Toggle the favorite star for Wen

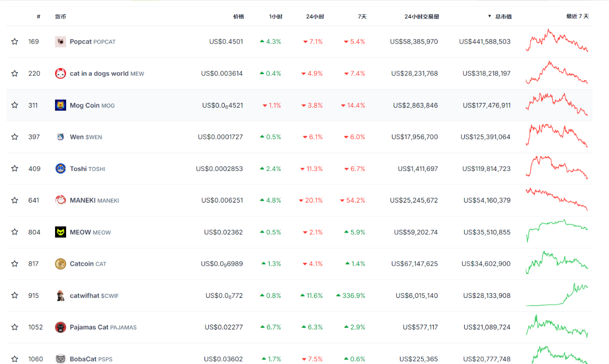[x=15, y=137]
